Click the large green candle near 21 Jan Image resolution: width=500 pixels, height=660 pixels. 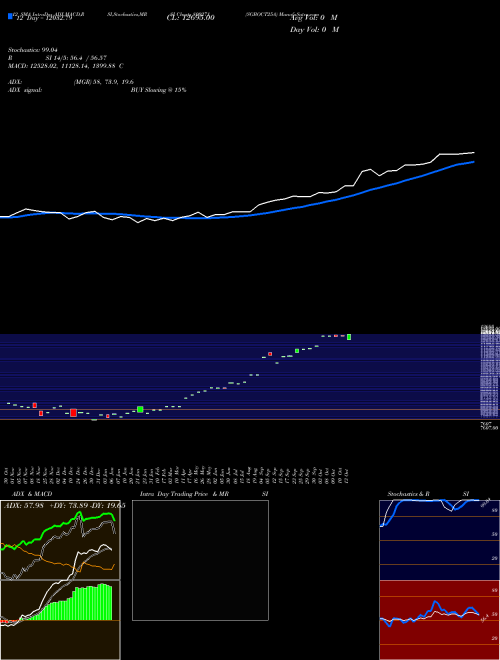(140, 410)
